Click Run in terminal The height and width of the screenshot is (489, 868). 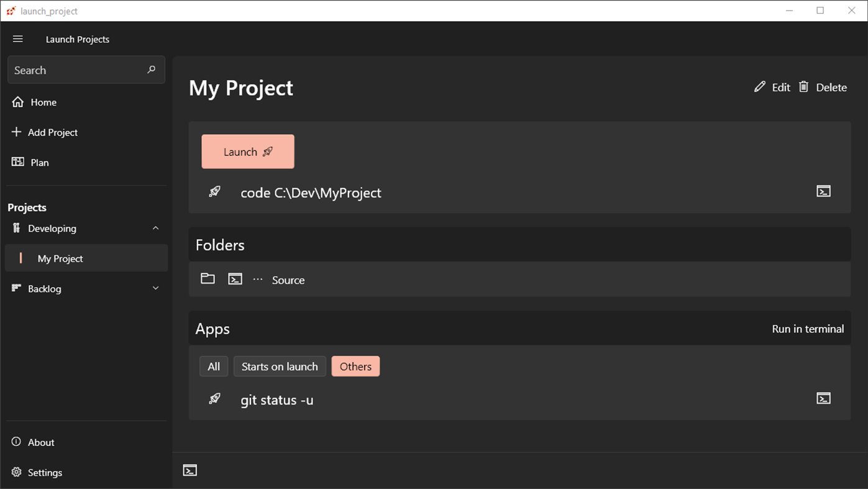807,329
